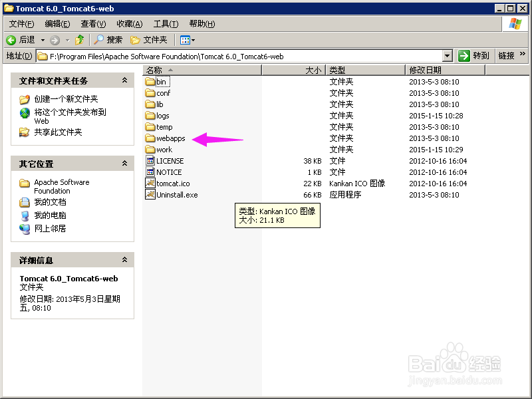Viewport: 532px width, 399px height.
Task: Sort by the 大小 column header
Action: click(x=294, y=70)
